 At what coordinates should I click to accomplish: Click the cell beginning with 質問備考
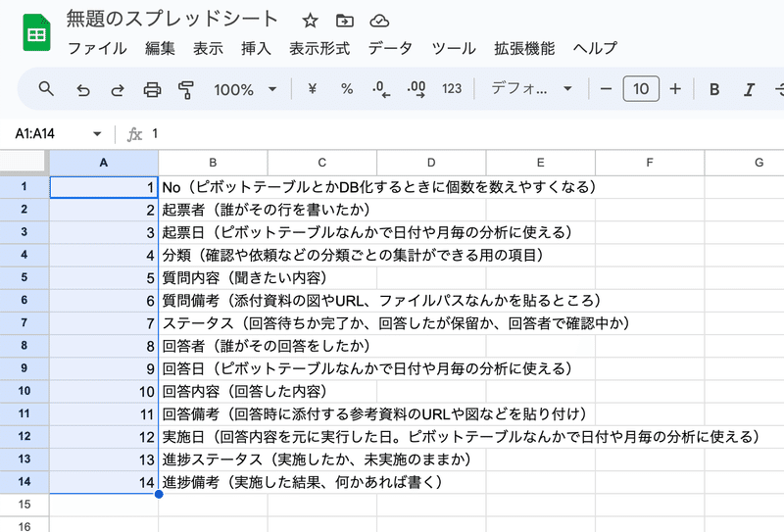coord(213,301)
